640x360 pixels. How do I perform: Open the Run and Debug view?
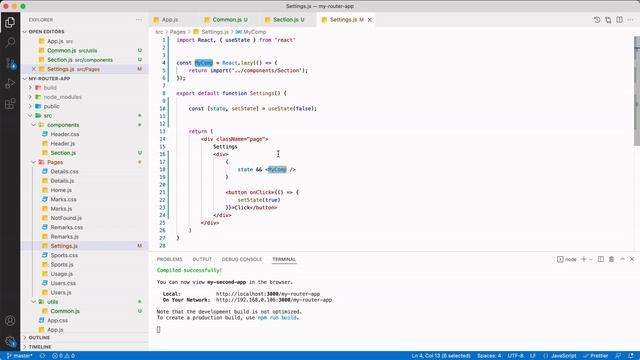pos(10,83)
